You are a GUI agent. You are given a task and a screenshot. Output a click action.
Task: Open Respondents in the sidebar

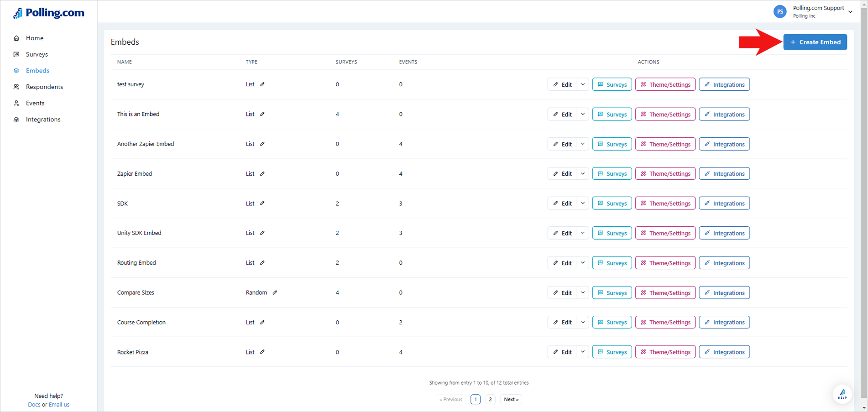(x=44, y=87)
